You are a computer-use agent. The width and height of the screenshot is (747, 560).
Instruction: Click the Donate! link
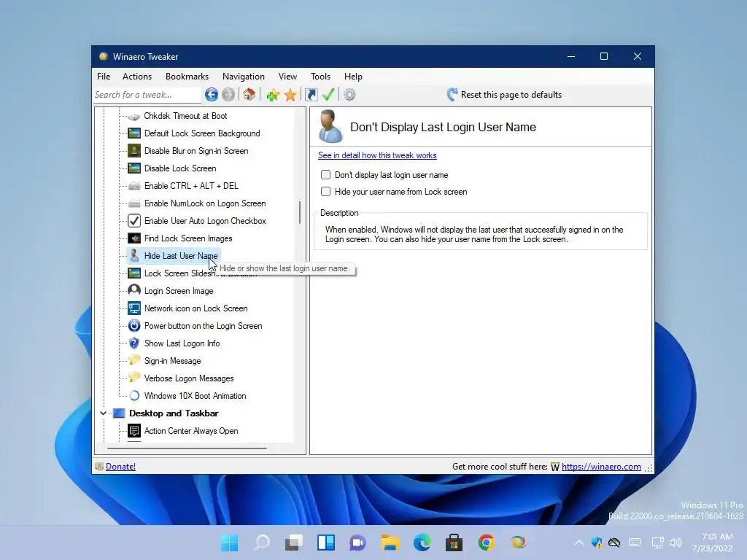click(120, 467)
